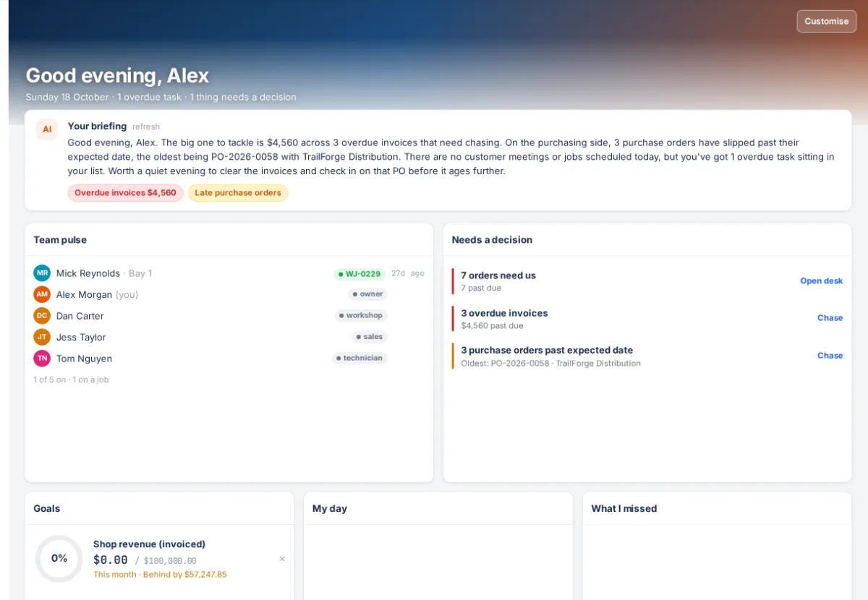868x600 pixels.
Task: Click Dan Carter's DC avatar
Action: pos(42,316)
